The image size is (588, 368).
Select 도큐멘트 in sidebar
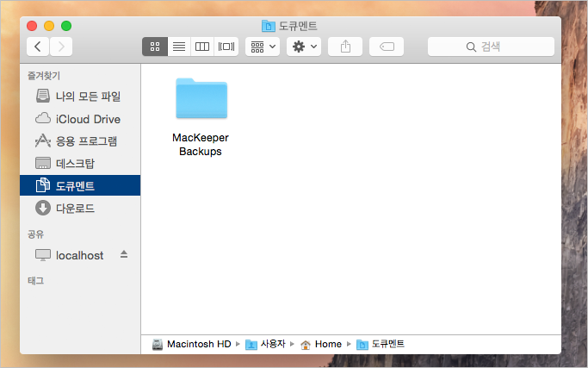(80, 185)
